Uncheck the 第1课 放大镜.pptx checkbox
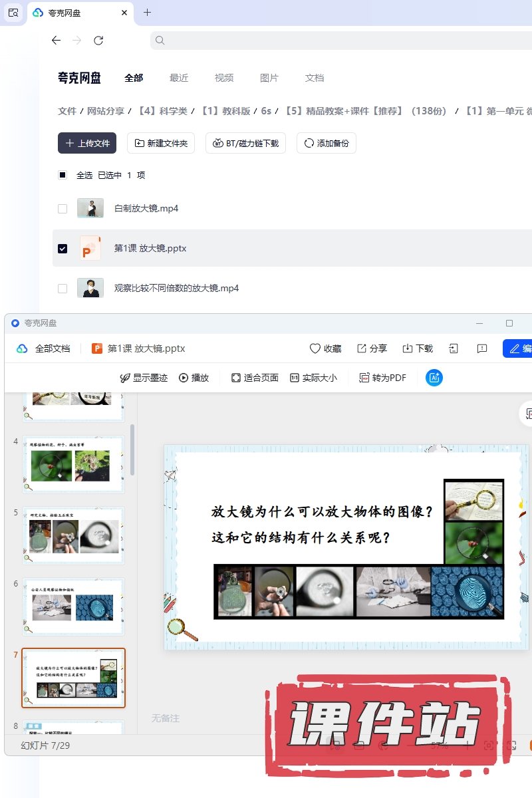The image size is (532, 798). [63, 249]
